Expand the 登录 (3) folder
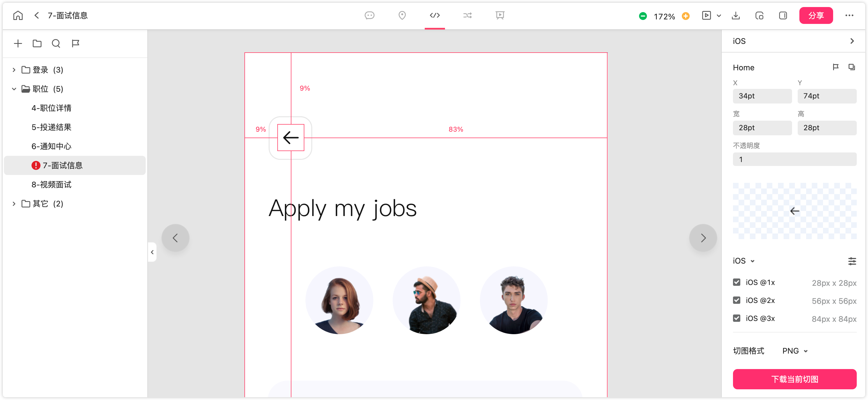Image resolution: width=868 pixels, height=400 pixels. pyautogui.click(x=14, y=70)
